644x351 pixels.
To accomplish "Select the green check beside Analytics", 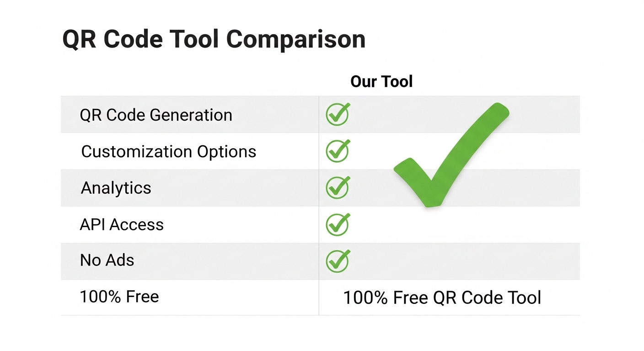I will click(338, 188).
